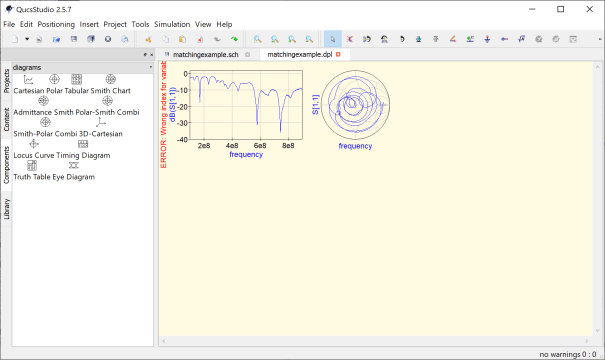This screenshot has width=605, height=360.
Task: Expand the diagrams category dropdown
Action: click(x=83, y=68)
